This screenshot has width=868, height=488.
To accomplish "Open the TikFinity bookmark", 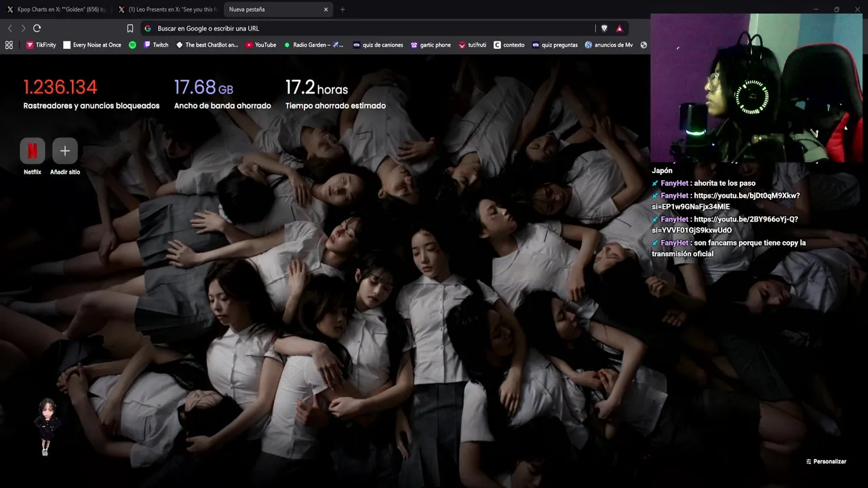I will pyautogui.click(x=41, y=45).
